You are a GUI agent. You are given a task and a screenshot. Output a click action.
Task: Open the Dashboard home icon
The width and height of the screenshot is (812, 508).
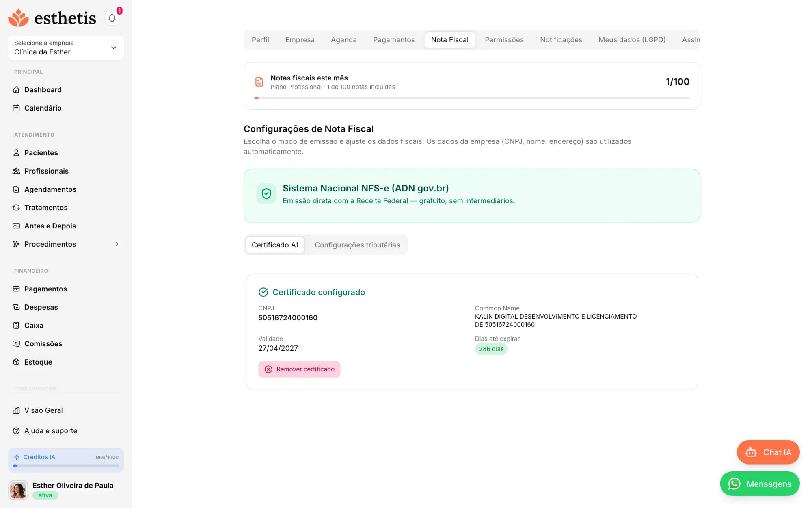tap(16, 90)
